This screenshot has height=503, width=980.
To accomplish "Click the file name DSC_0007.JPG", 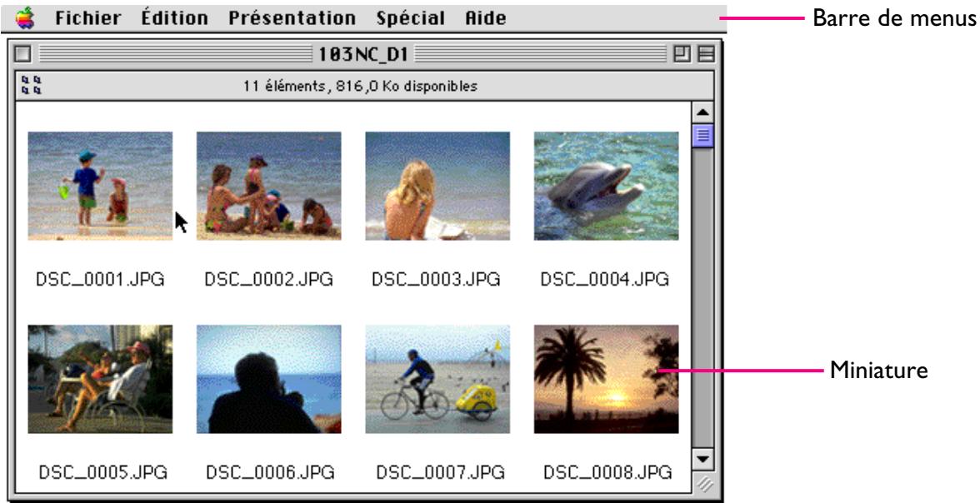I will tap(441, 471).
